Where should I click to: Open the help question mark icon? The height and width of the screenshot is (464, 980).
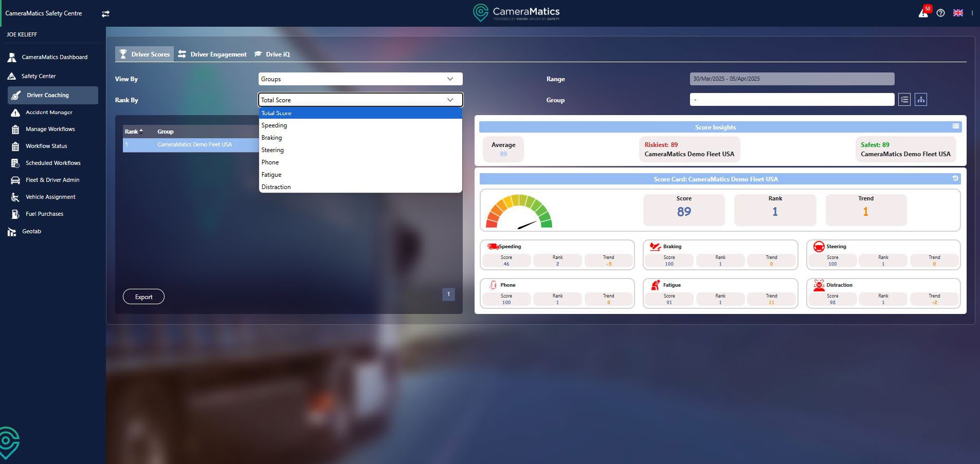coord(940,13)
